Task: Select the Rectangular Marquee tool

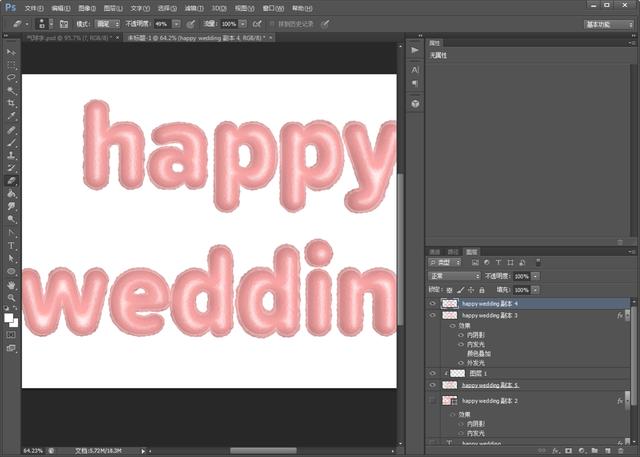Action: tap(11, 64)
